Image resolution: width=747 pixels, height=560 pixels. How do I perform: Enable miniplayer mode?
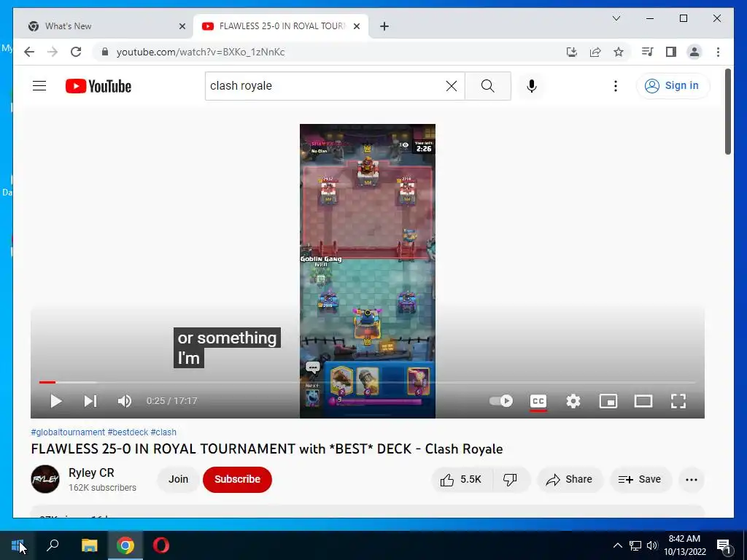coord(608,401)
